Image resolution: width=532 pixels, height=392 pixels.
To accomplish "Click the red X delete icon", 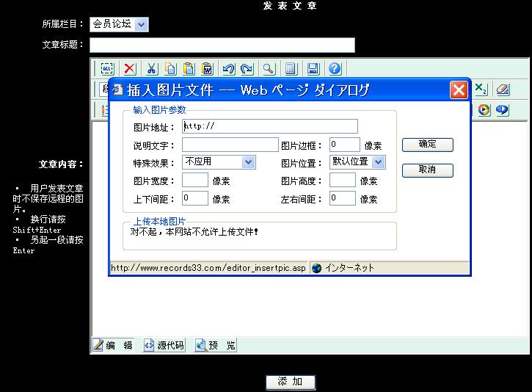I will (x=130, y=69).
